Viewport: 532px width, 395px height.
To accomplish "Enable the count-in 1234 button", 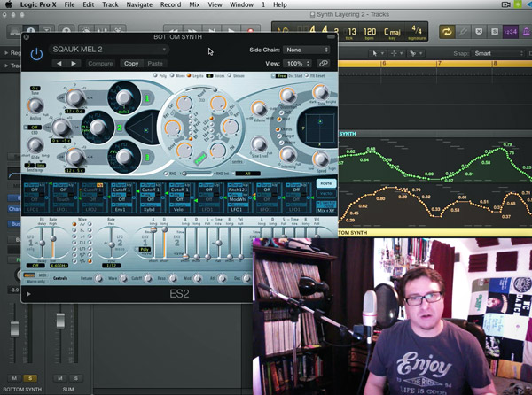I will pos(511,32).
